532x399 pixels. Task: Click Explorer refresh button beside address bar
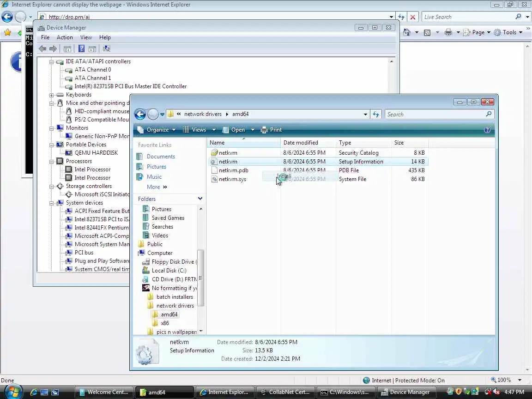pos(375,115)
